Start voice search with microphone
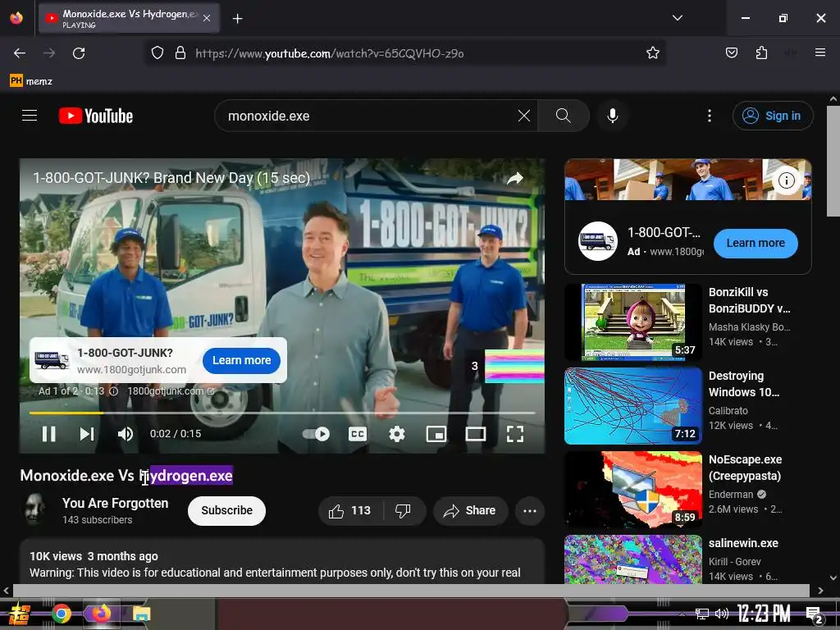Screen dimensions: 840x630 pyautogui.click(x=612, y=116)
